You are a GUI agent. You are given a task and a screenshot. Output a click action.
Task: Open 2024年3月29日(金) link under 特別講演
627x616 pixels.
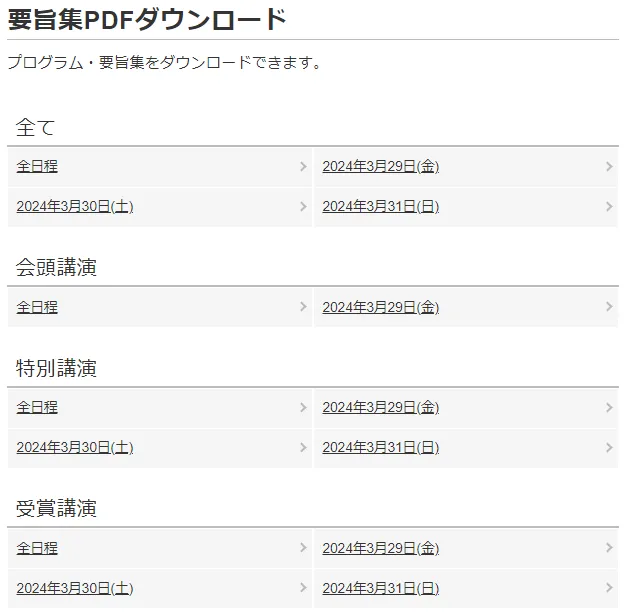click(x=380, y=408)
